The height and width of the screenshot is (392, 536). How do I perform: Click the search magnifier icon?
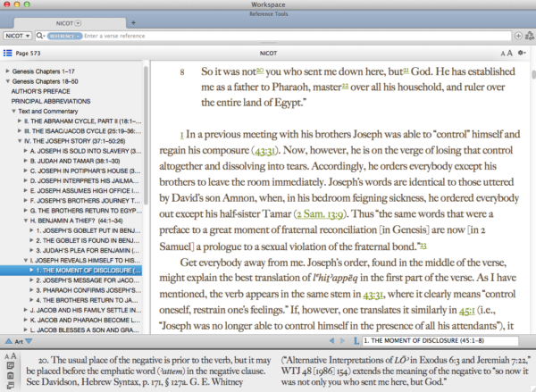[42, 36]
